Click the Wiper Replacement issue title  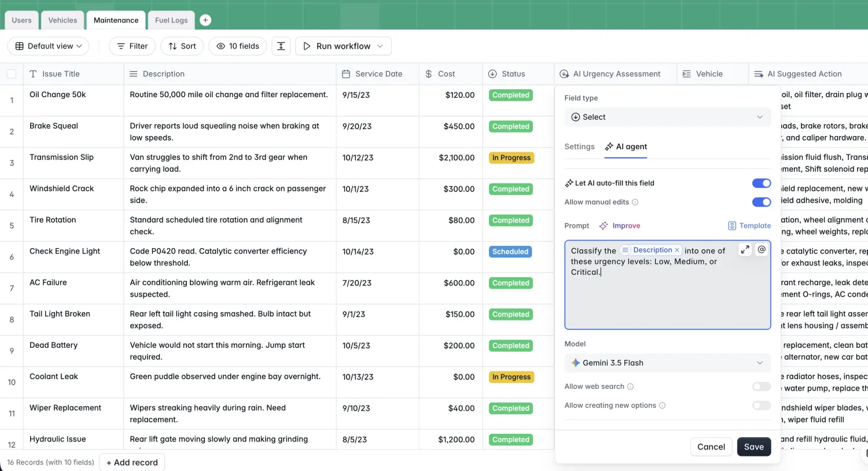pyautogui.click(x=65, y=408)
